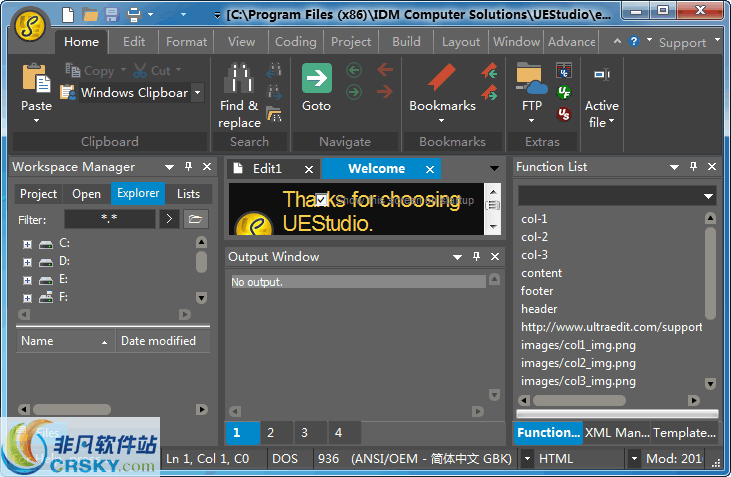This screenshot has height=477, width=731.
Task: Select the footer entry in Function List
Action: 537,291
